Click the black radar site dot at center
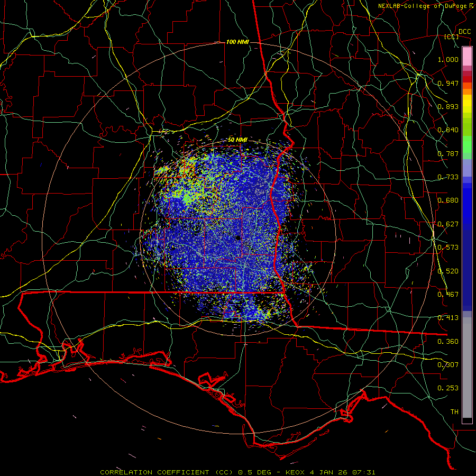The image size is (476, 476). pyautogui.click(x=238, y=237)
